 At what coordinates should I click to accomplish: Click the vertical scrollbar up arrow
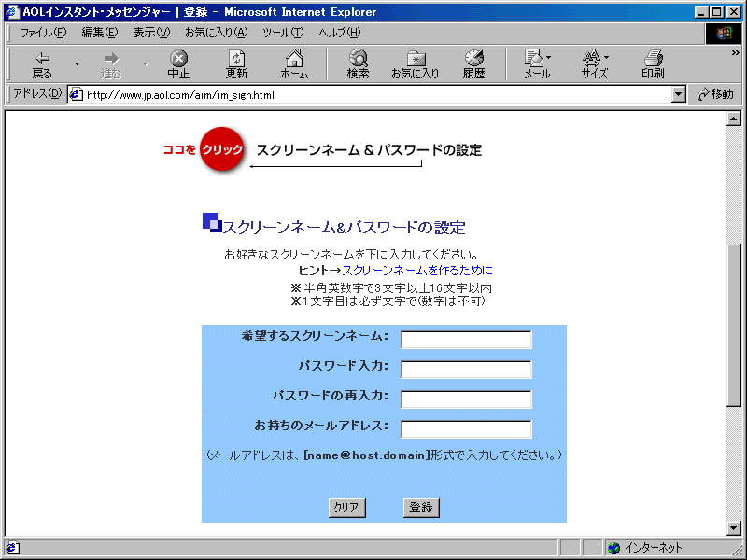[734, 119]
